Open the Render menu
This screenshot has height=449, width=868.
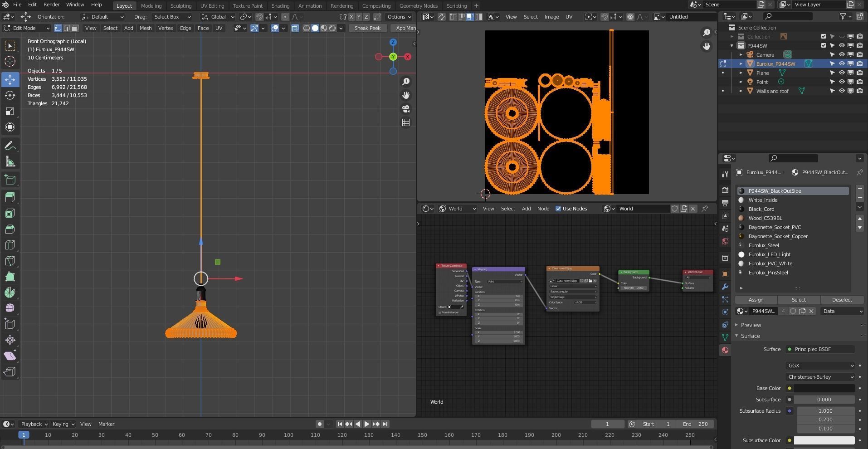51,5
